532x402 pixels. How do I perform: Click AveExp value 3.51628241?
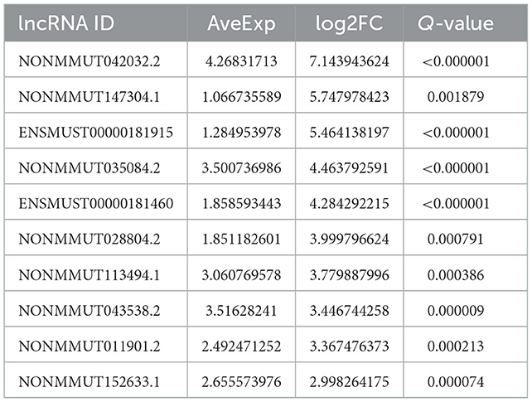click(241, 310)
